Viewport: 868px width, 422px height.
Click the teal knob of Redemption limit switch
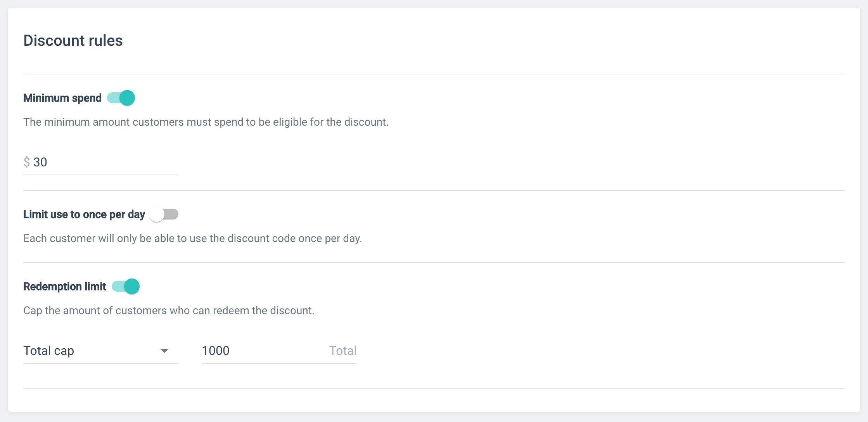[132, 286]
